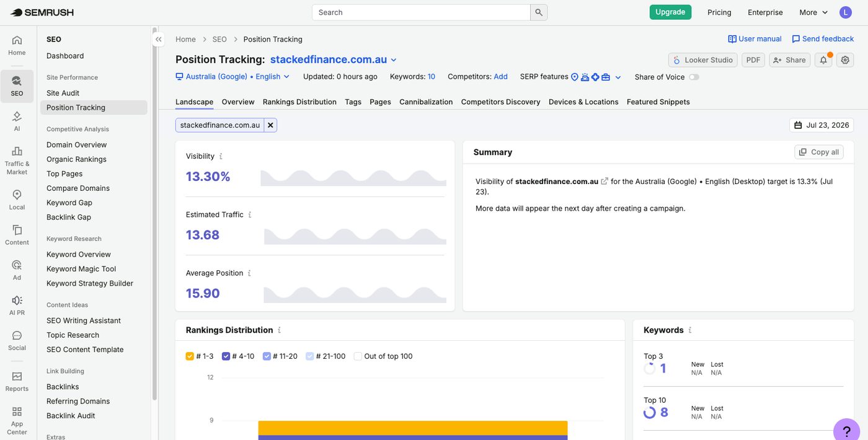Open Traffic & Market section
This screenshot has width=868, height=440.
[x=17, y=161]
